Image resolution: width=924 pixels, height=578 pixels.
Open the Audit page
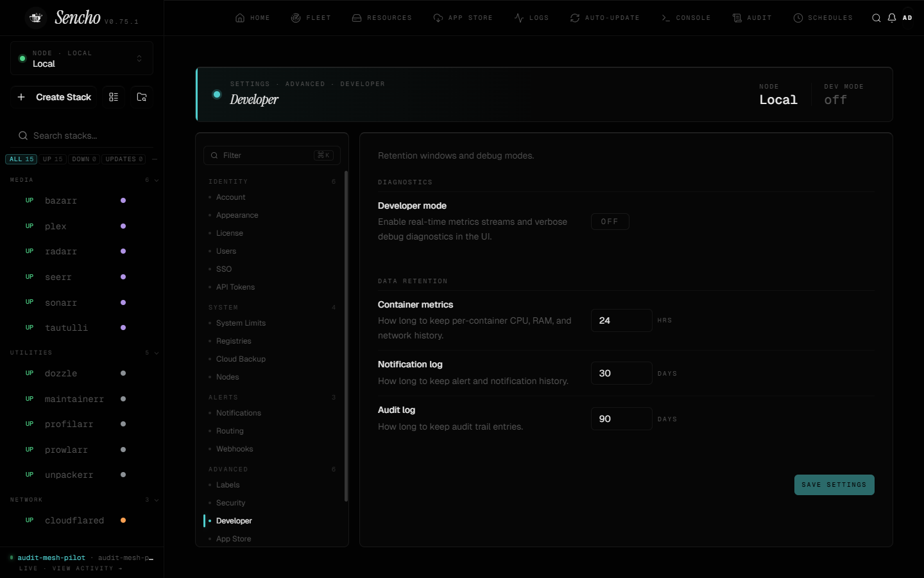tap(753, 18)
